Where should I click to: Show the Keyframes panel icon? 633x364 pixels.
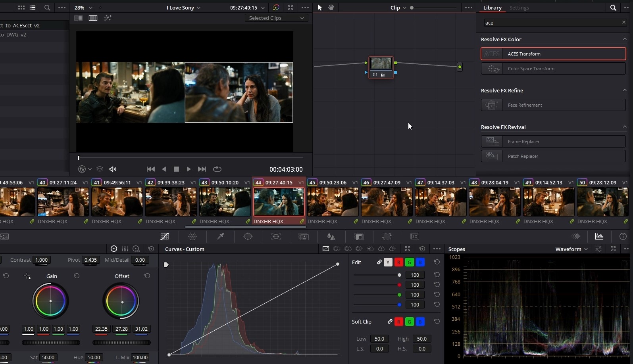click(x=575, y=236)
